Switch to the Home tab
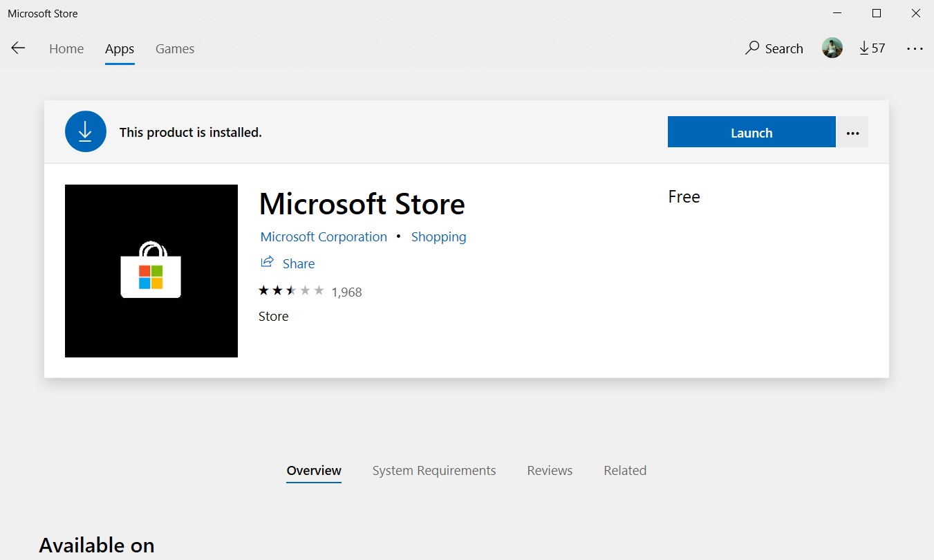Image resolution: width=934 pixels, height=560 pixels. [66, 48]
